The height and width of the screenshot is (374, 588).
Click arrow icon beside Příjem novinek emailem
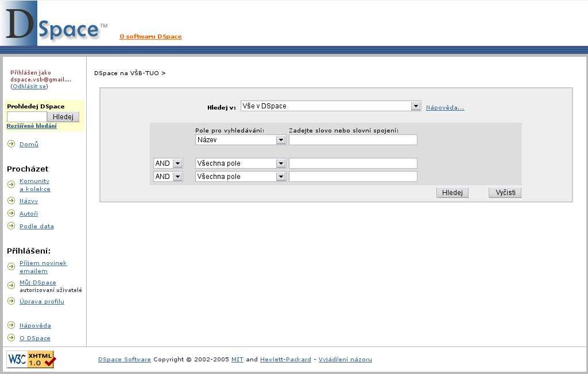pos(11,267)
